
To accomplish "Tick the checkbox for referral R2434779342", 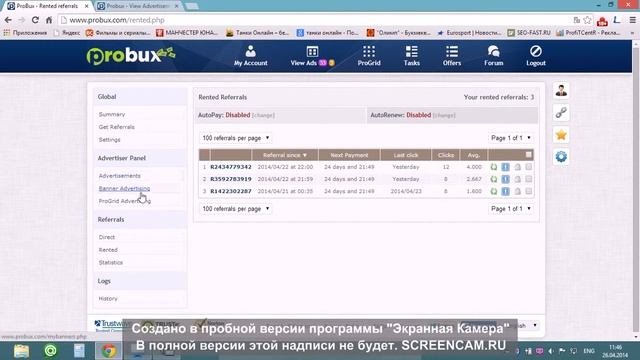I will (529, 167).
